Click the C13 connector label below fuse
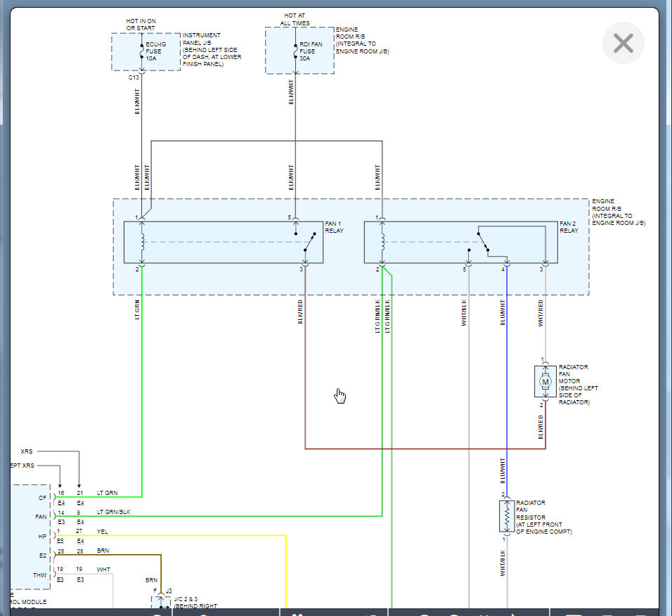The width and height of the screenshot is (672, 616). 134,77
